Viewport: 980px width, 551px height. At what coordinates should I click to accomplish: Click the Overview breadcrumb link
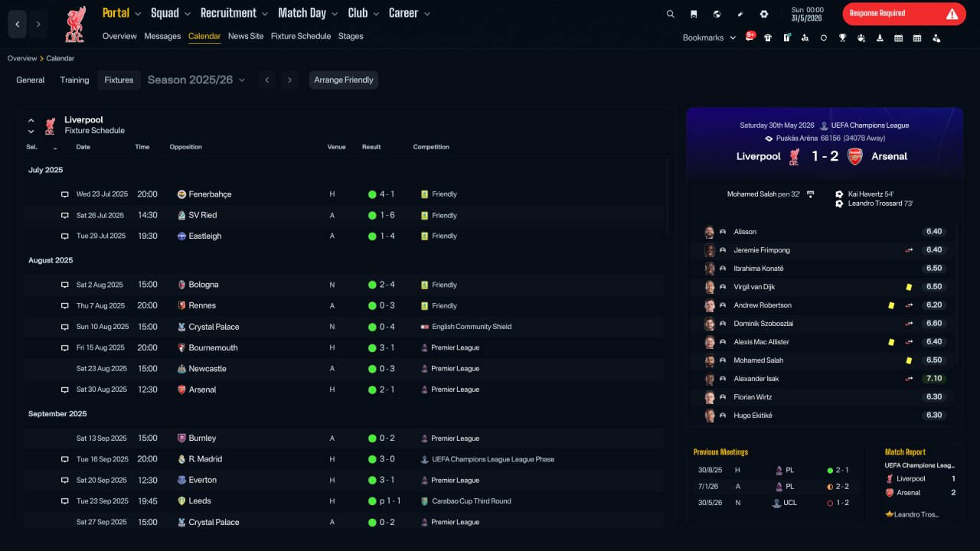22,58
